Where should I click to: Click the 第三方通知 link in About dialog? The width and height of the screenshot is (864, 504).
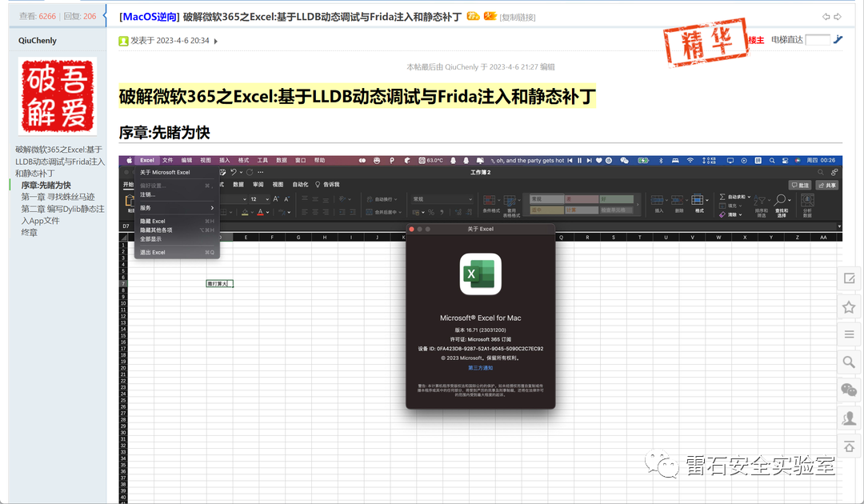pyautogui.click(x=481, y=367)
